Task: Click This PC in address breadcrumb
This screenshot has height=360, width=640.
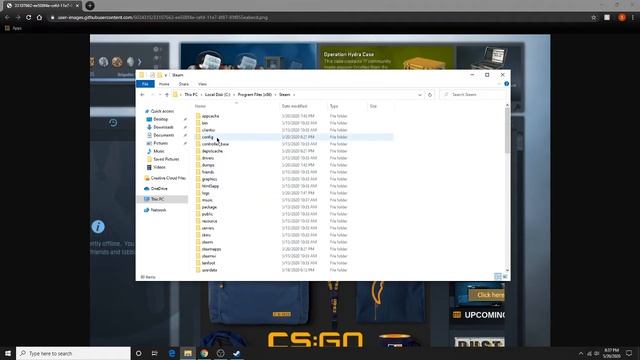Action: coord(191,95)
